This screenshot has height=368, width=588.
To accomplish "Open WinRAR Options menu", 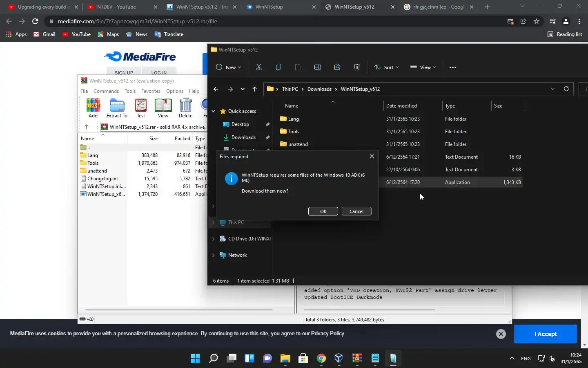I will click(x=175, y=91).
